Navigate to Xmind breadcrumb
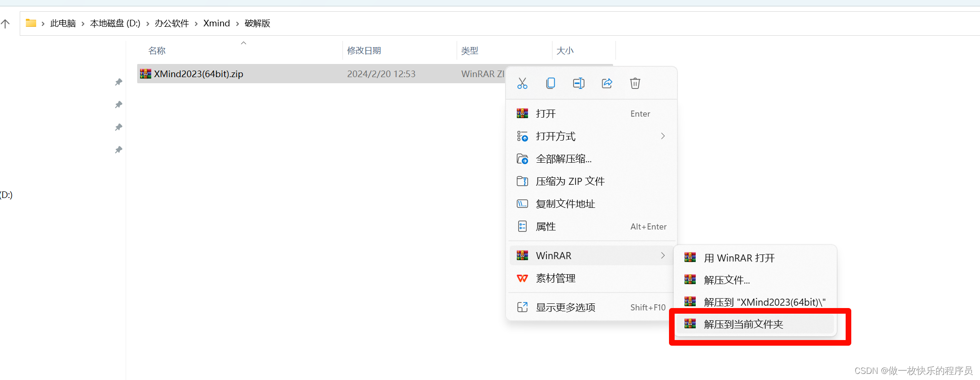Image resolution: width=980 pixels, height=380 pixels. tap(217, 24)
